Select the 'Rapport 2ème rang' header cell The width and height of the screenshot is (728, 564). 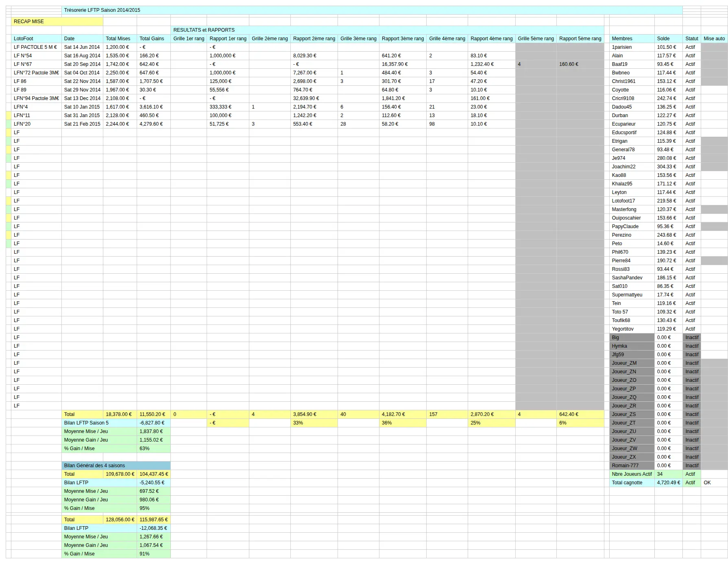pyautogui.click(x=314, y=39)
